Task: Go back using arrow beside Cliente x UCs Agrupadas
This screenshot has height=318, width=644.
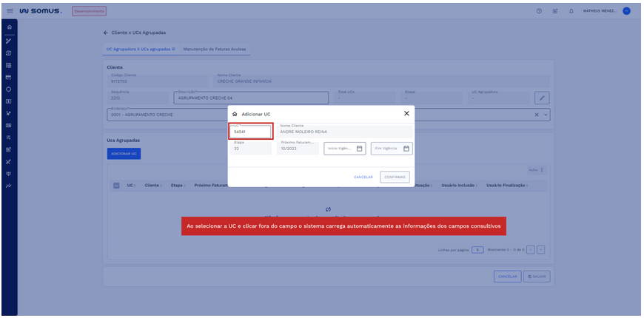Action: (105, 33)
